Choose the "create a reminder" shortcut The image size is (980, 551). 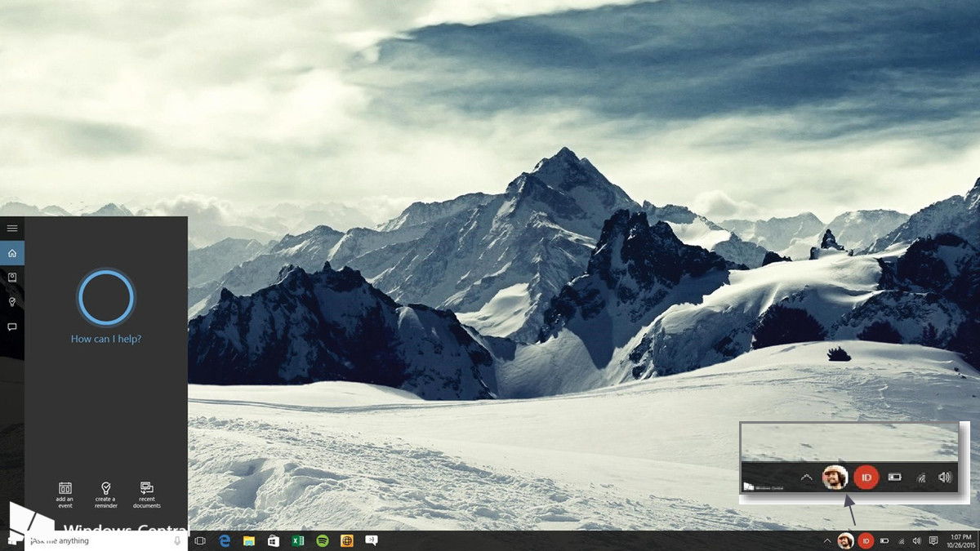click(105, 495)
